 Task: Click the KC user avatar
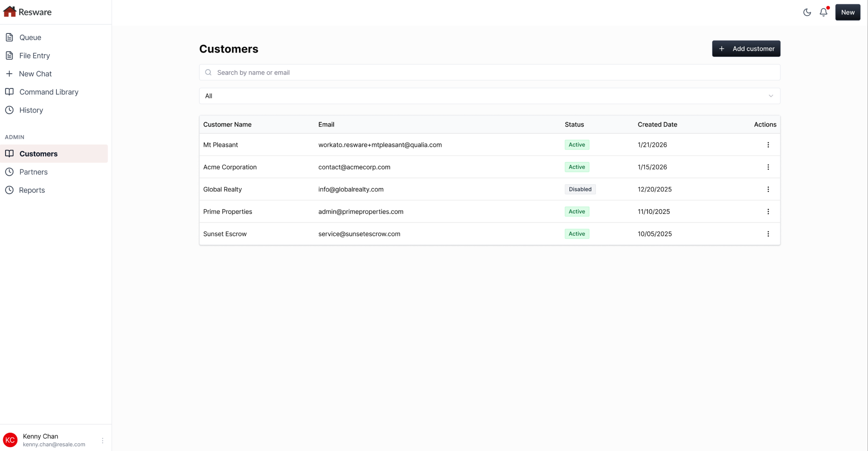[10, 440]
